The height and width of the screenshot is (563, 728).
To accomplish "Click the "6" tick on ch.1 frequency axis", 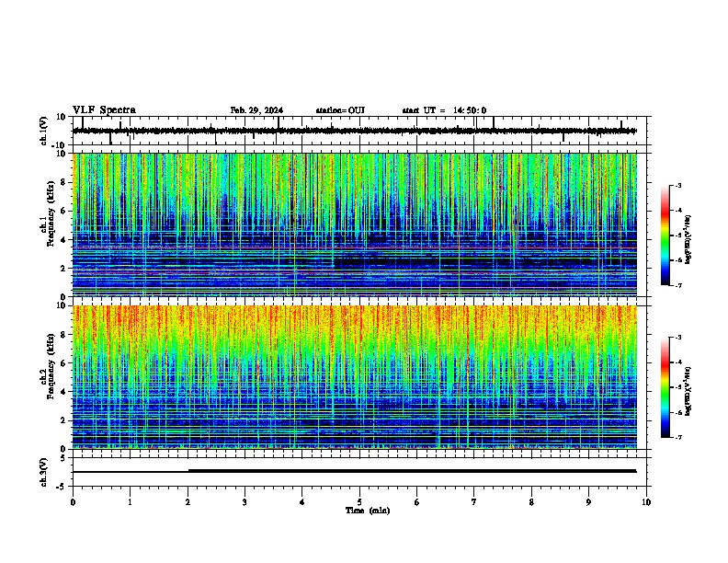I will pyautogui.click(x=64, y=211).
